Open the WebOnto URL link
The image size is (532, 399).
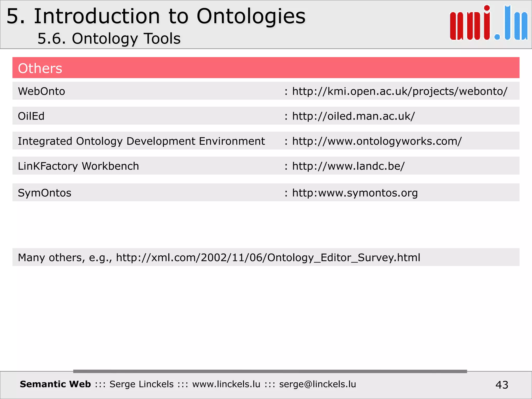click(400, 91)
